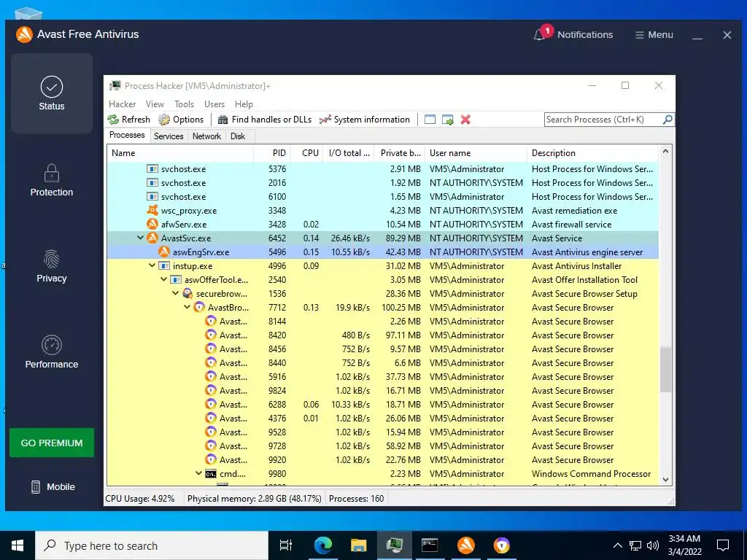Open Mobile section in Avast sidebar

pyautogui.click(x=53, y=486)
